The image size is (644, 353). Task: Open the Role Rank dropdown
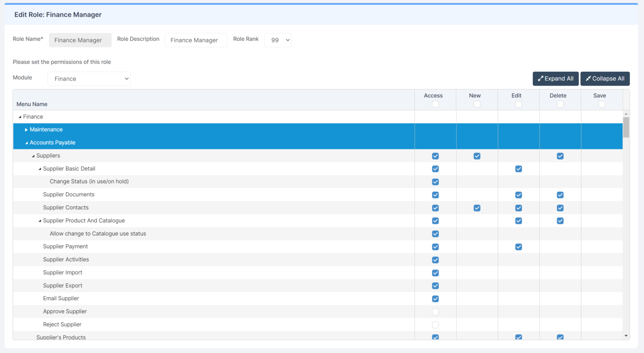point(278,40)
